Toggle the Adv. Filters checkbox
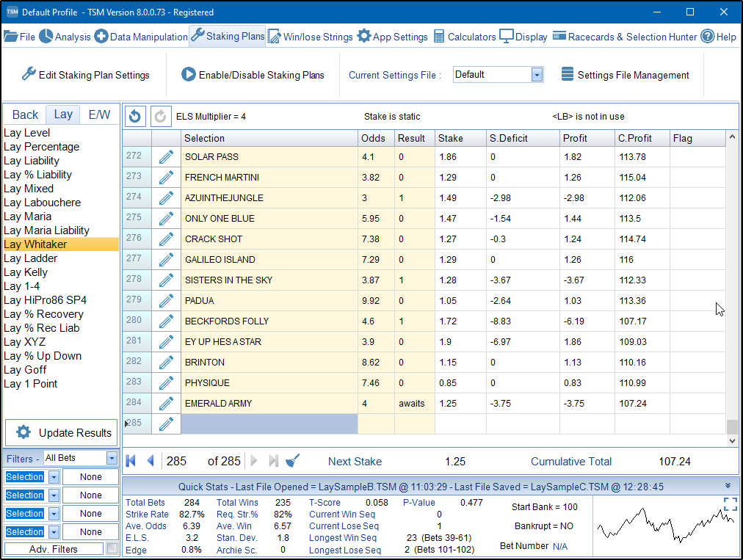This screenshot has width=743, height=560. tap(112, 548)
